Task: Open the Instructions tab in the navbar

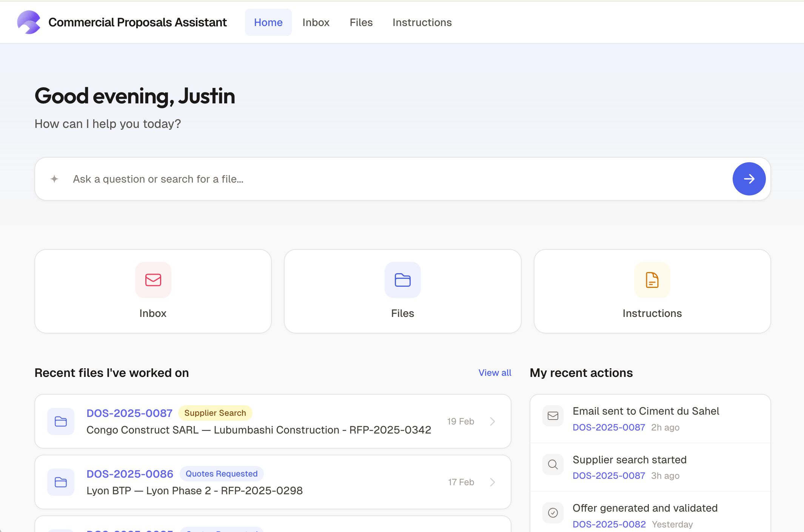Action: 422,23
